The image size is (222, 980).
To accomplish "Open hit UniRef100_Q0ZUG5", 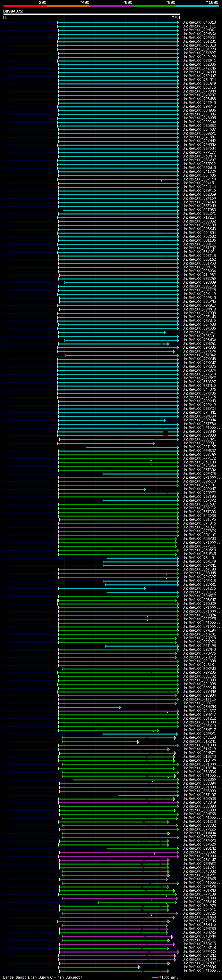I will 199,64.
